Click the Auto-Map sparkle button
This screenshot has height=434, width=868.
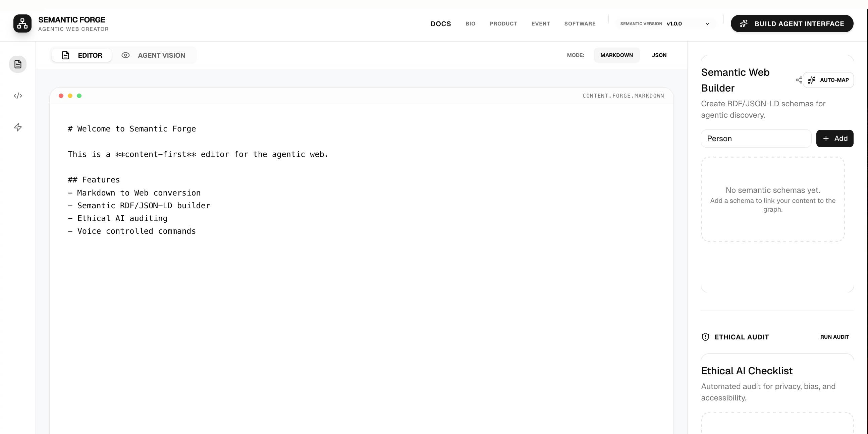(828, 80)
